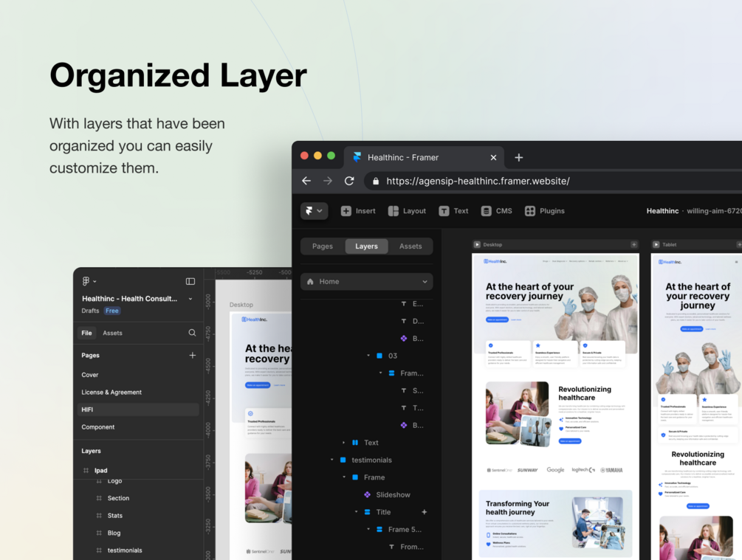The image size is (742, 560).
Task: Expand the Text stack layer
Action: (343, 443)
